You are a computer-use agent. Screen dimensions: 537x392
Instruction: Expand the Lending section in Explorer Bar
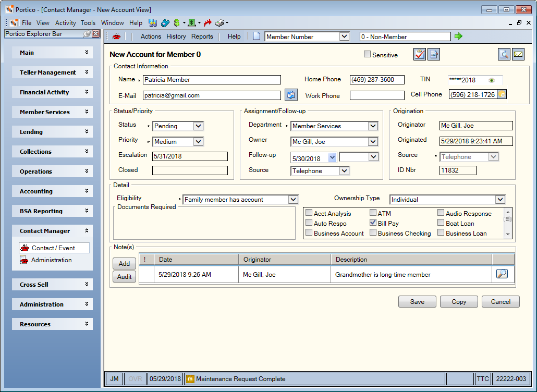click(x=53, y=132)
